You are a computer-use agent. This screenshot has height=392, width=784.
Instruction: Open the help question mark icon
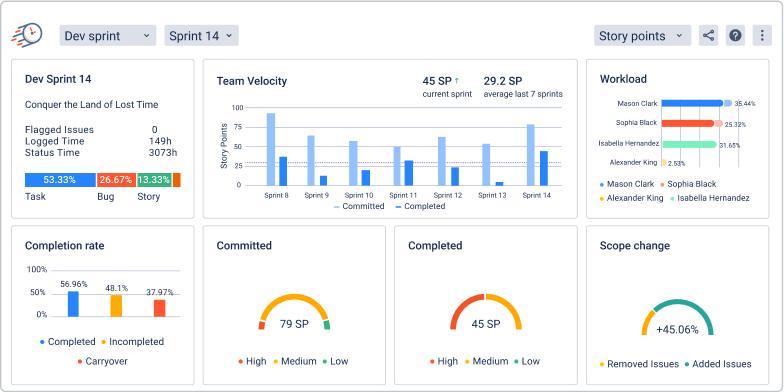[x=735, y=36]
